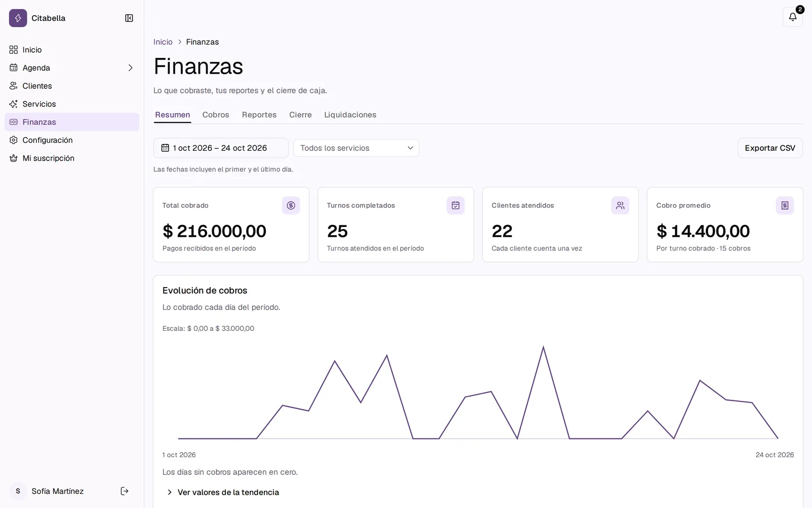The height and width of the screenshot is (508, 812).
Task: Follow the Inicio breadcrumb link
Action: coord(163,42)
